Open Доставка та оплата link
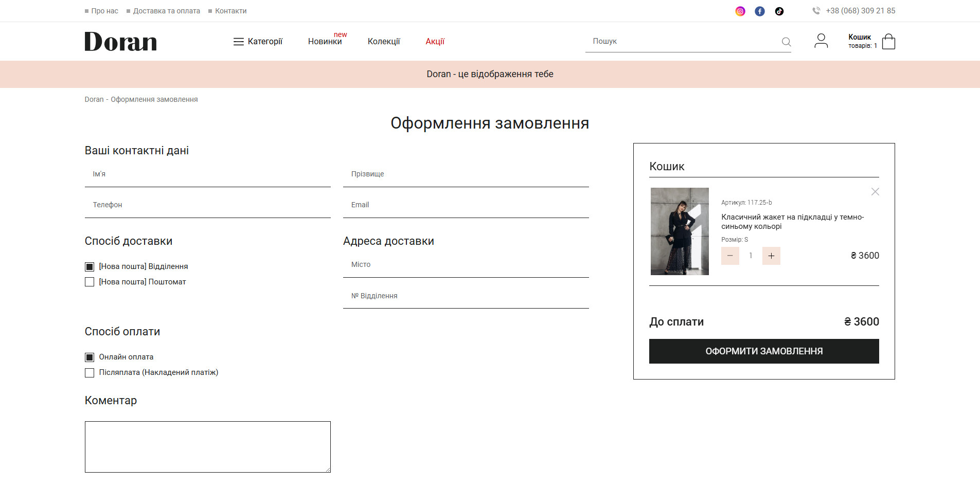This screenshot has width=980, height=486. tap(166, 11)
